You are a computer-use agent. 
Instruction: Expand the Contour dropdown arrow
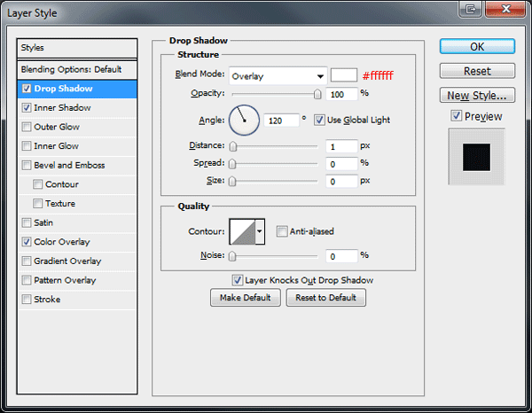coord(260,231)
